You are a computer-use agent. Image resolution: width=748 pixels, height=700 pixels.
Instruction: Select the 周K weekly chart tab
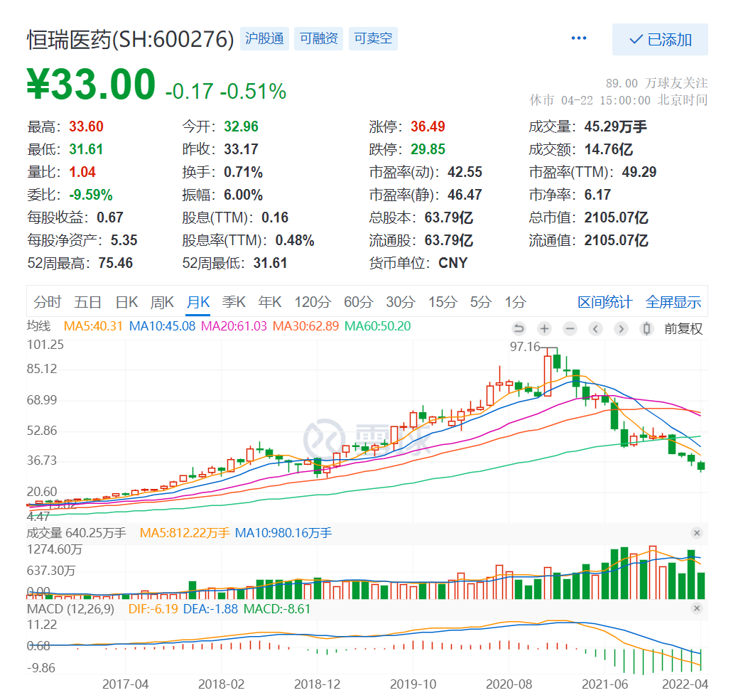coord(162,301)
